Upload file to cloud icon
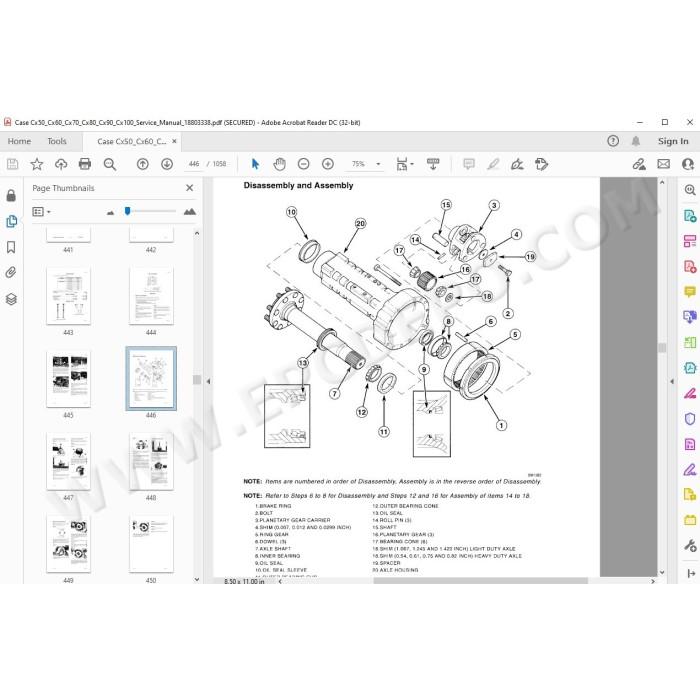700x700 pixels. 61,164
